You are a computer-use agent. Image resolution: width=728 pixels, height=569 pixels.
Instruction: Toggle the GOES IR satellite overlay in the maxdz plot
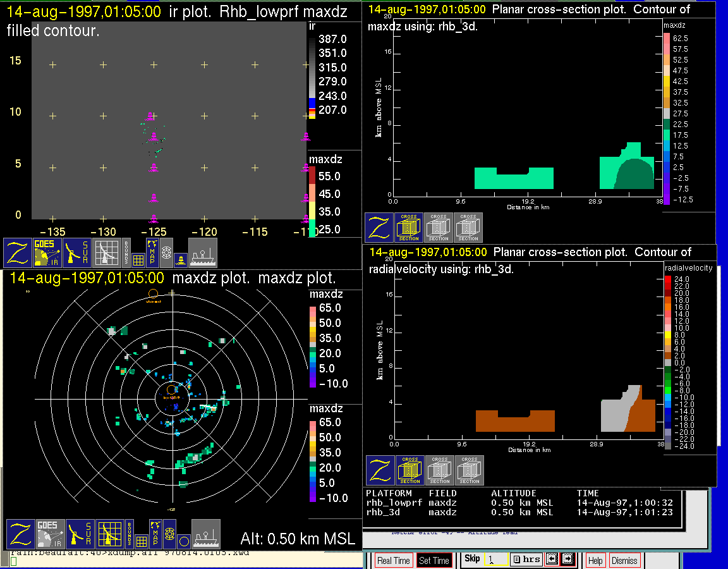(50, 534)
